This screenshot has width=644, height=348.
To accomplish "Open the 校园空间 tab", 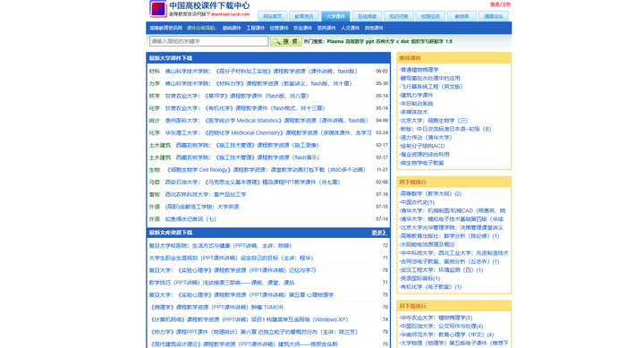I will (x=430, y=16).
